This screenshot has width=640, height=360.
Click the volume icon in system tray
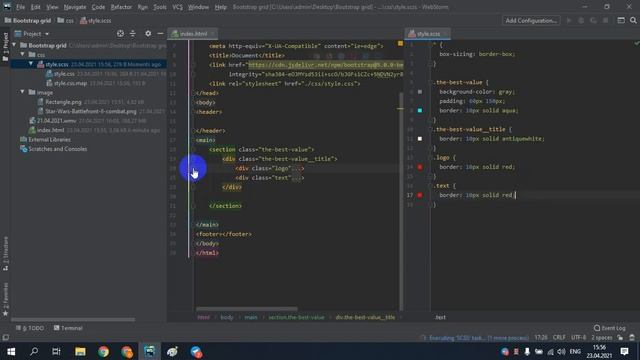(562, 351)
